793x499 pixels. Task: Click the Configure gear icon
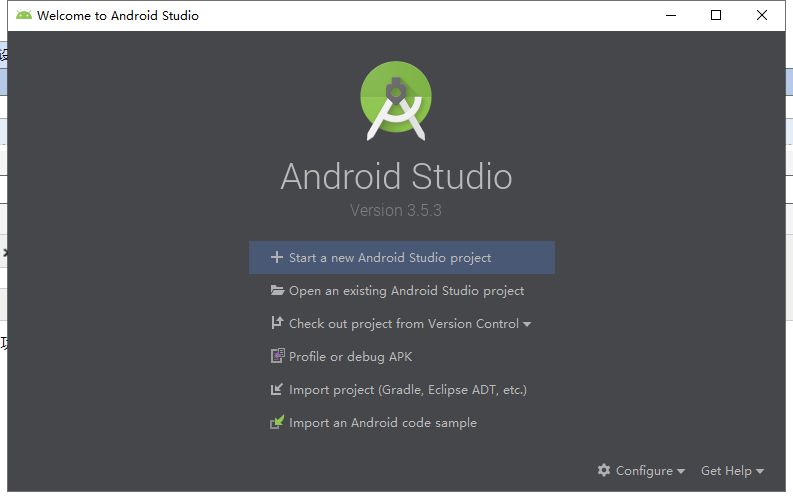604,470
